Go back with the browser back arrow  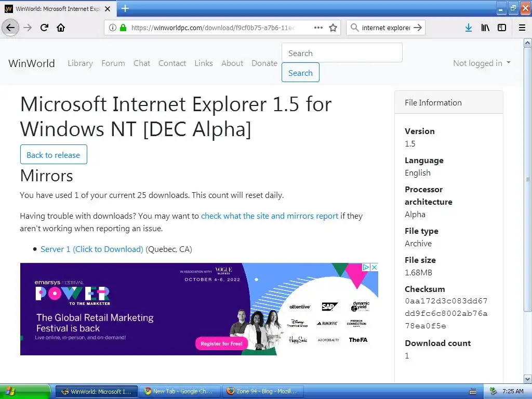(x=10, y=28)
